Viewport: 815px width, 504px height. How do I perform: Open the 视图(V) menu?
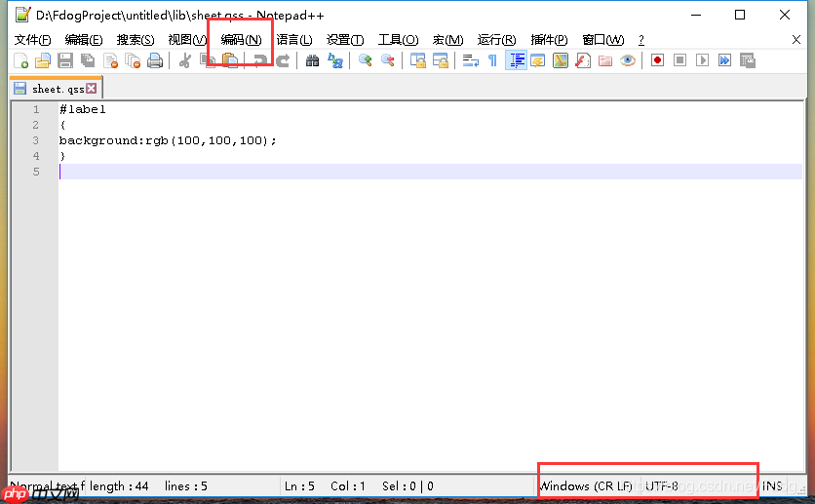(187, 40)
